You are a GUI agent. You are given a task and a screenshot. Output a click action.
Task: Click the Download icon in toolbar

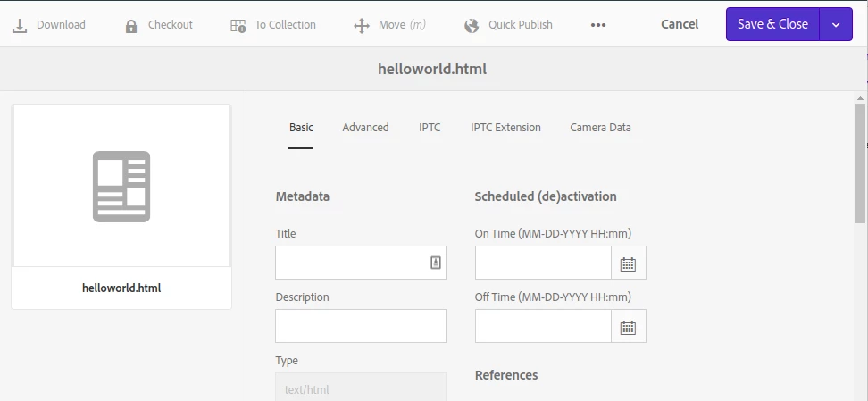coord(19,25)
